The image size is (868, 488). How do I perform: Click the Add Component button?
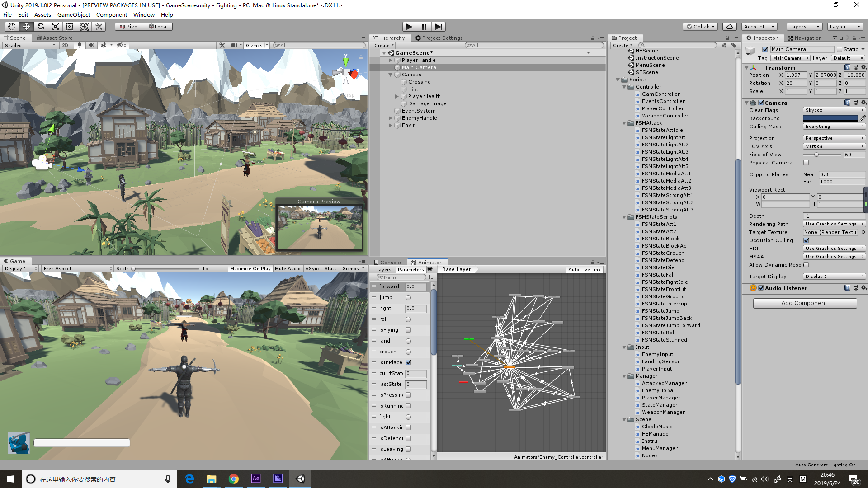(x=805, y=303)
